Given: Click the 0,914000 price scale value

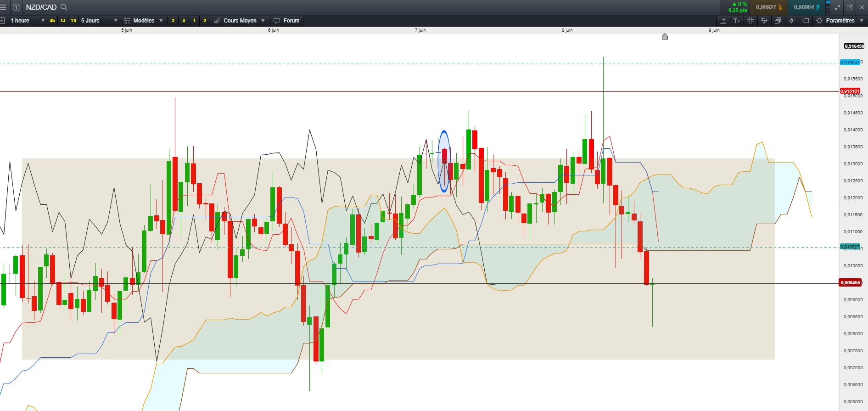Looking at the screenshot, I should pos(853,130).
